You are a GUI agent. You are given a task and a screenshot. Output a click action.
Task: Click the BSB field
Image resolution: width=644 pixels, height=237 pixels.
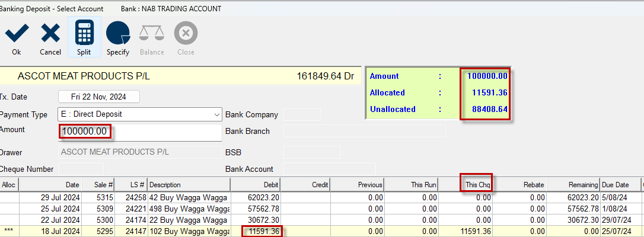pos(312,152)
